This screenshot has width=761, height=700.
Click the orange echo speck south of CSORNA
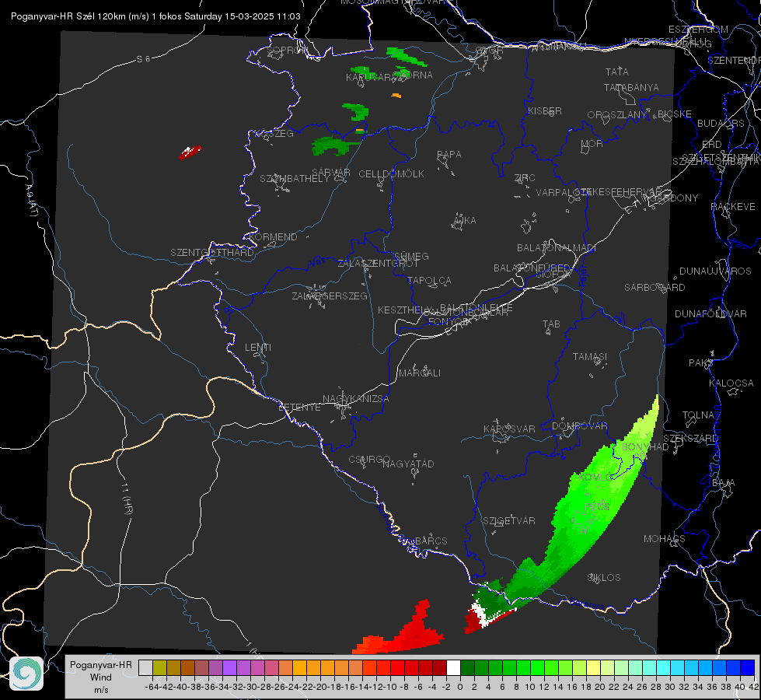tap(396, 95)
